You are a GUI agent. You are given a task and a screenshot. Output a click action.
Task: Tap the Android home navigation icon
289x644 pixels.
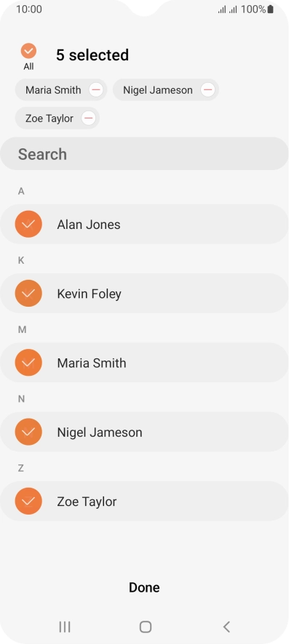pyautogui.click(x=145, y=627)
